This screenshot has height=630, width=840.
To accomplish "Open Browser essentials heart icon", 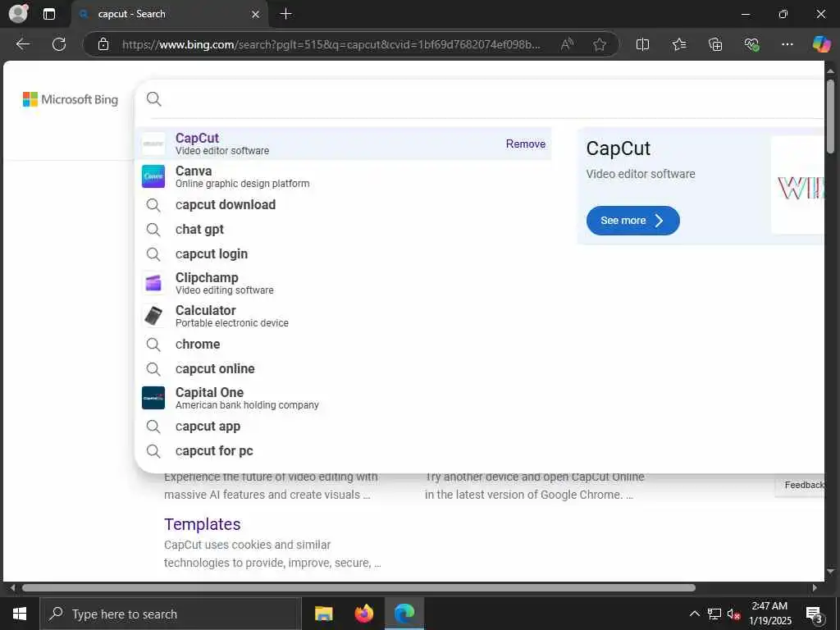I will pos(751,44).
